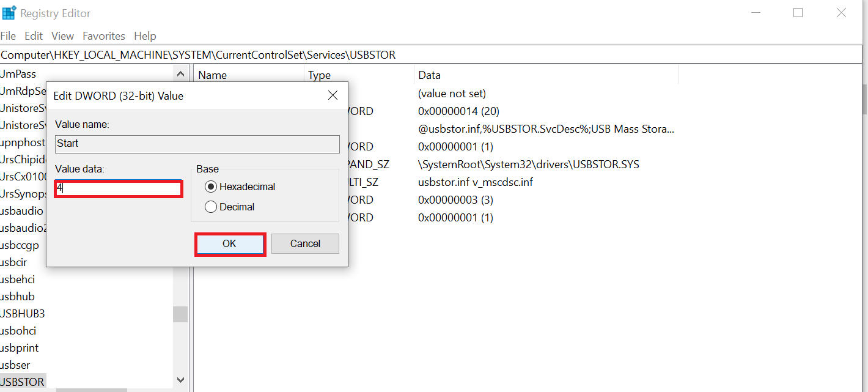Maximize the Registry Editor window
This screenshot has width=868, height=392.
tap(798, 12)
